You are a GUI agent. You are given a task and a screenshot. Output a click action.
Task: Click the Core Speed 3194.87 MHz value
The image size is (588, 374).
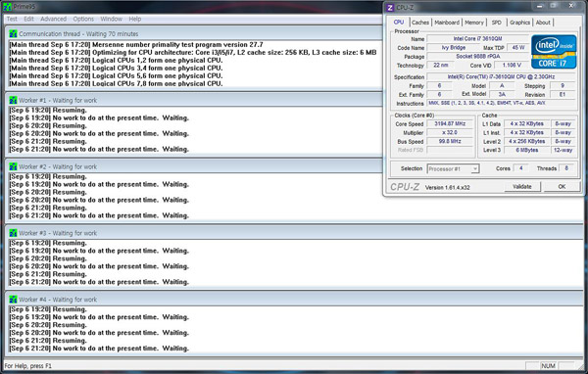(x=450, y=123)
